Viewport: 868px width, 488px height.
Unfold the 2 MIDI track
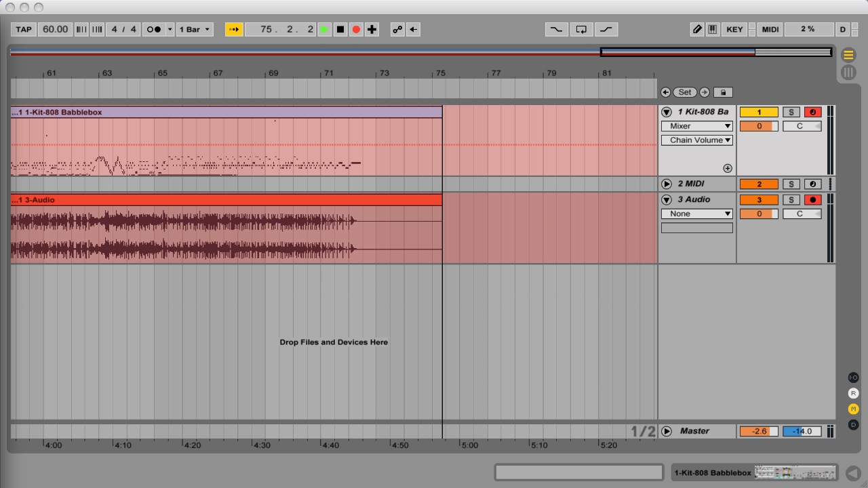pos(667,184)
